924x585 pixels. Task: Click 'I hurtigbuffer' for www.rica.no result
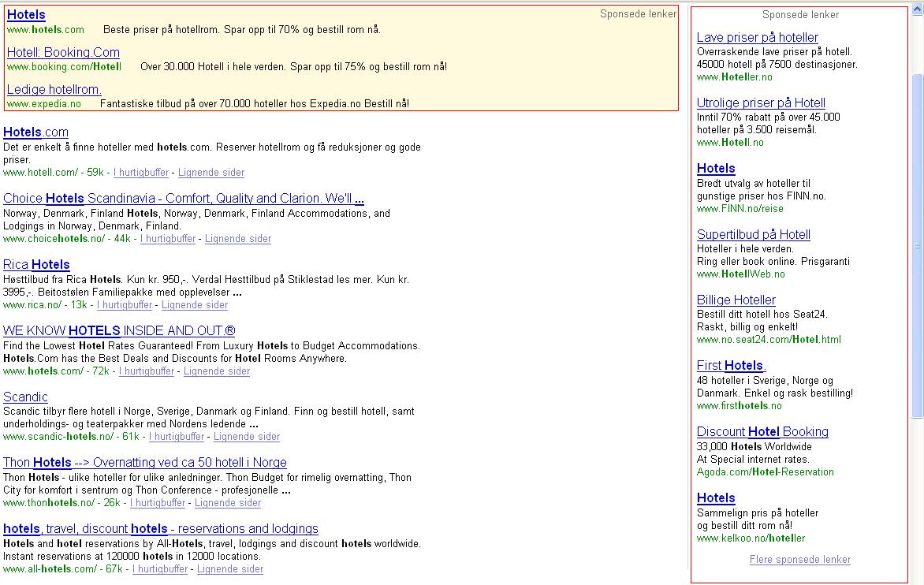(x=125, y=305)
